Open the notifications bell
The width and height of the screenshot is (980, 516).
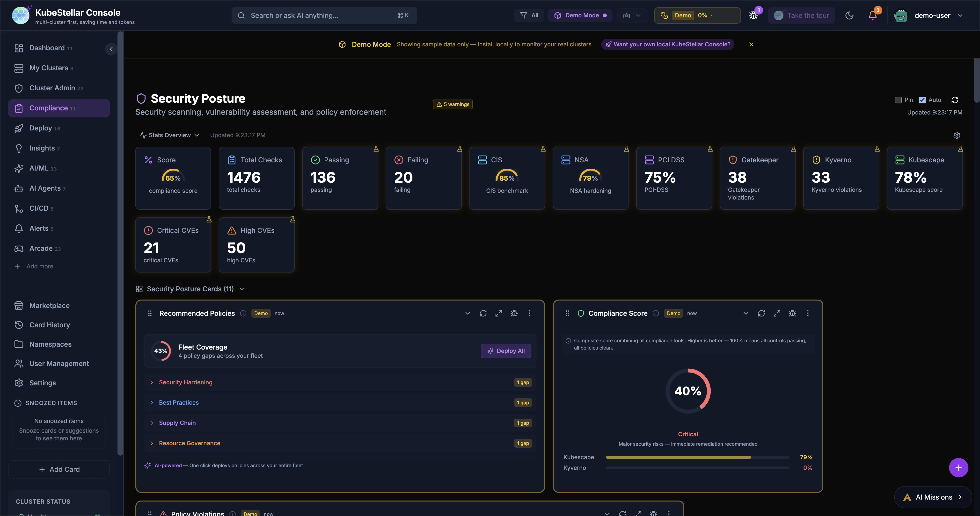872,15
